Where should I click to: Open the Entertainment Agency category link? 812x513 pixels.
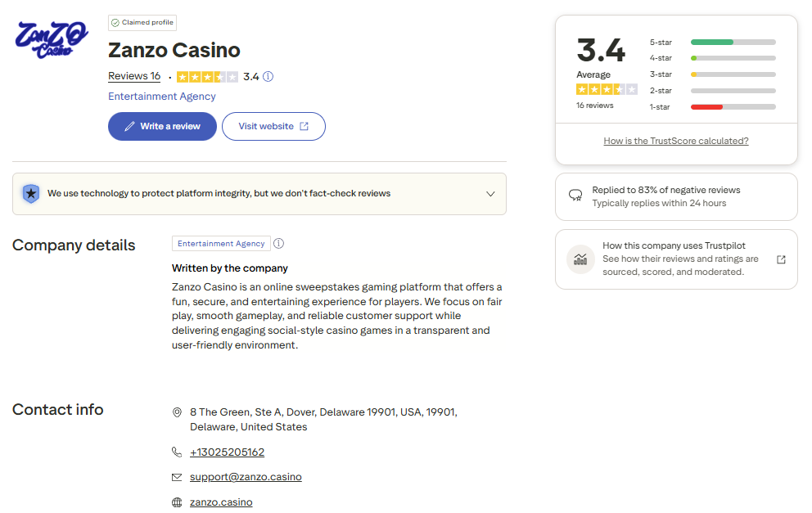tap(162, 97)
